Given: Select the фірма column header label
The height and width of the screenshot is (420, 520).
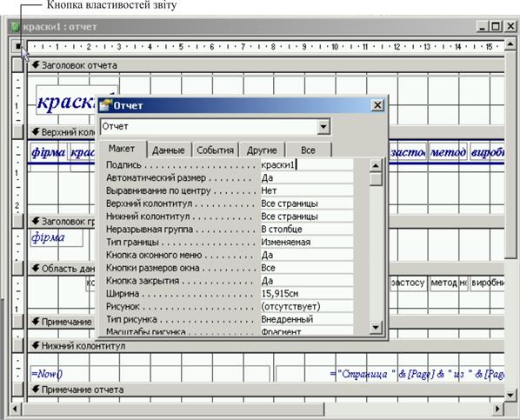Looking at the screenshot, I should click(x=49, y=152).
